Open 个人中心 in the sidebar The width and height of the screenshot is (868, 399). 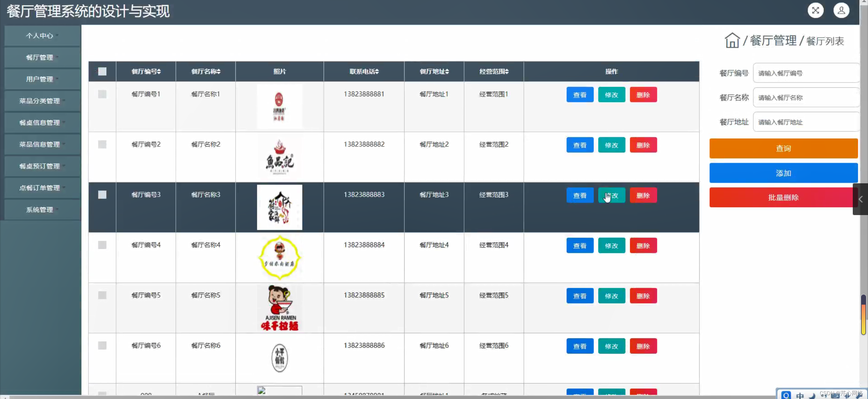pyautogui.click(x=40, y=36)
